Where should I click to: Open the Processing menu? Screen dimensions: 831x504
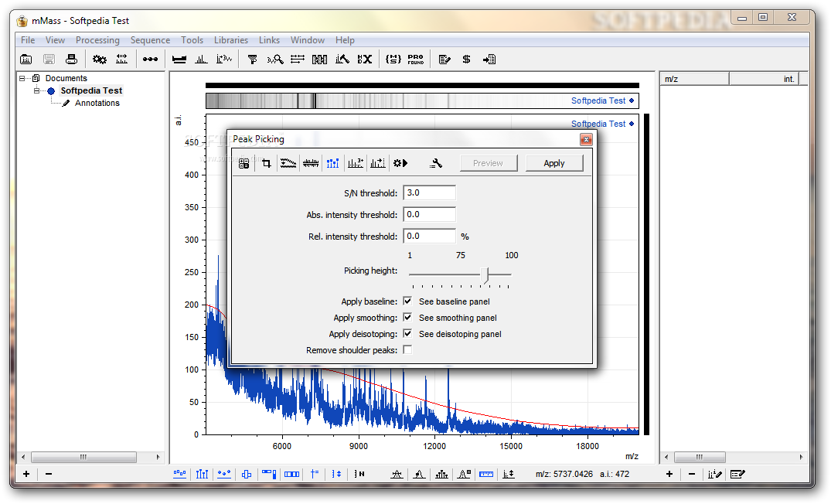point(97,40)
